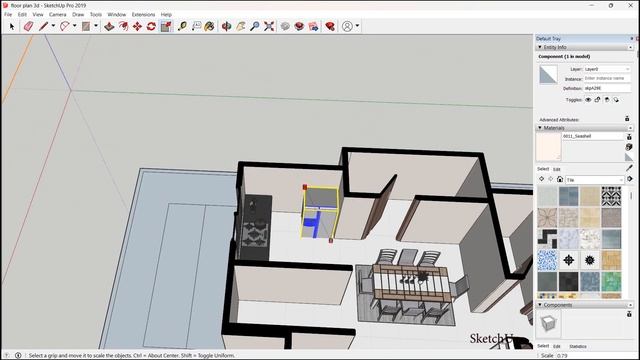Open the Extension Warehouse icon
Viewport: 640px width, 360px height.
click(299, 27)
